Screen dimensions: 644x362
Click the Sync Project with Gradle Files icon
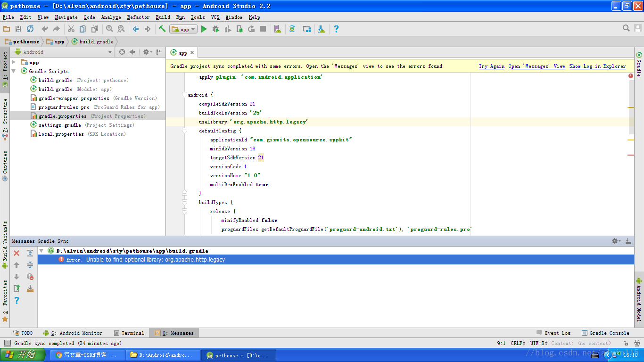292,29
